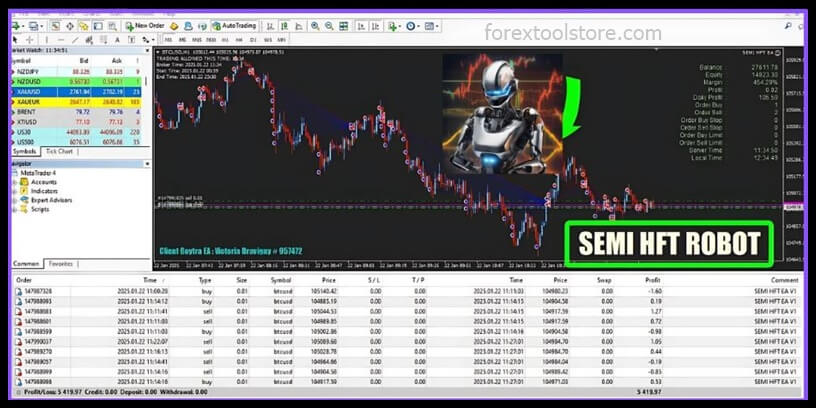Sort trades by Profit column header
The height and width of the screenshot is (408, 816).
coord(653,280)
